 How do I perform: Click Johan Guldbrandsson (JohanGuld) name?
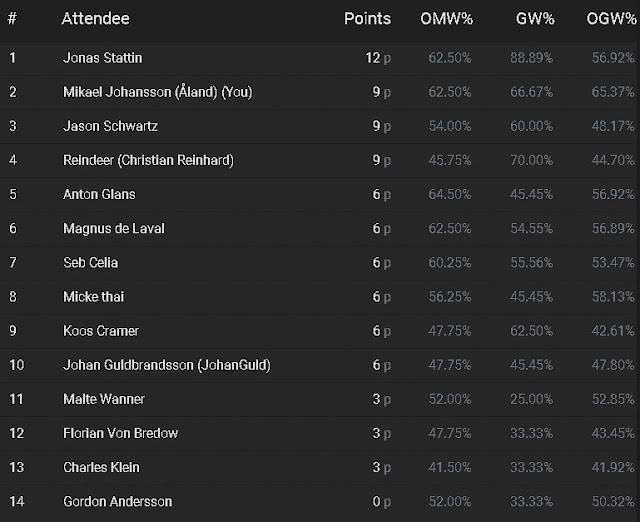coord(167,365)
